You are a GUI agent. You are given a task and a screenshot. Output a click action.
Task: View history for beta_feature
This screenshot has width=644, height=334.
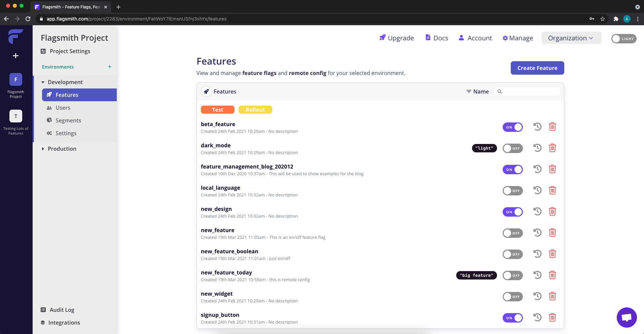(537, 127)
